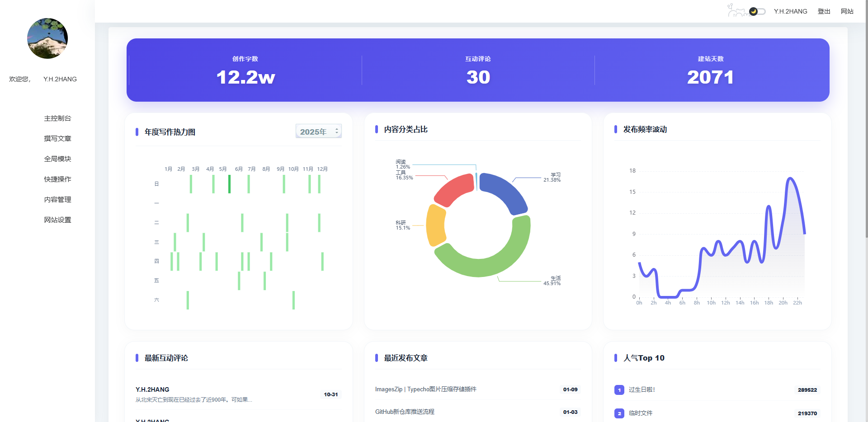The height and width of the screenshot is (422, 868).
Task: Click the down stepper arrow on the year selector
Action: pyautogui.click(x=336, y=133)
